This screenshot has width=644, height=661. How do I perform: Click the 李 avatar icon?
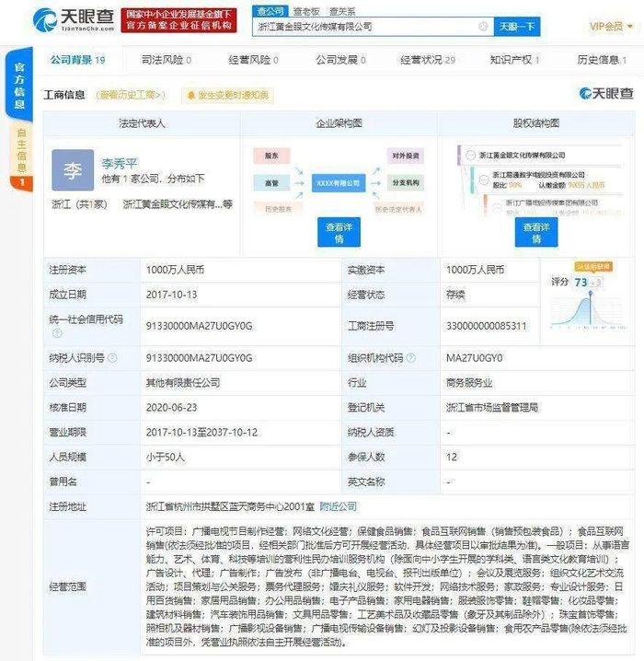[73, 170]
